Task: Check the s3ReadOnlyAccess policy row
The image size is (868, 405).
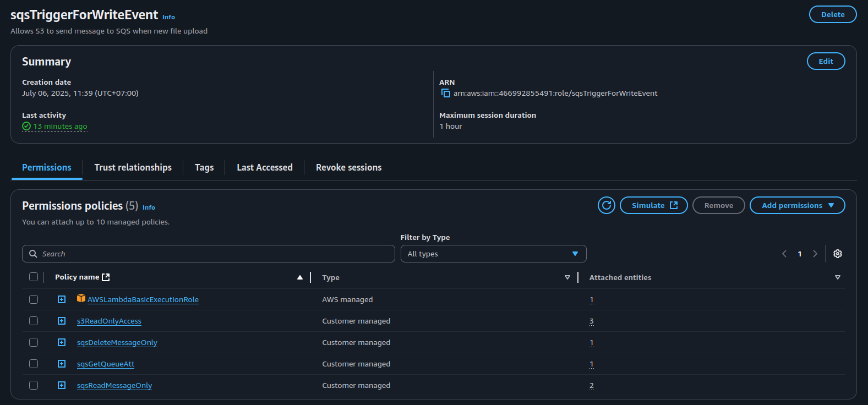Action: tap(34, 321)
